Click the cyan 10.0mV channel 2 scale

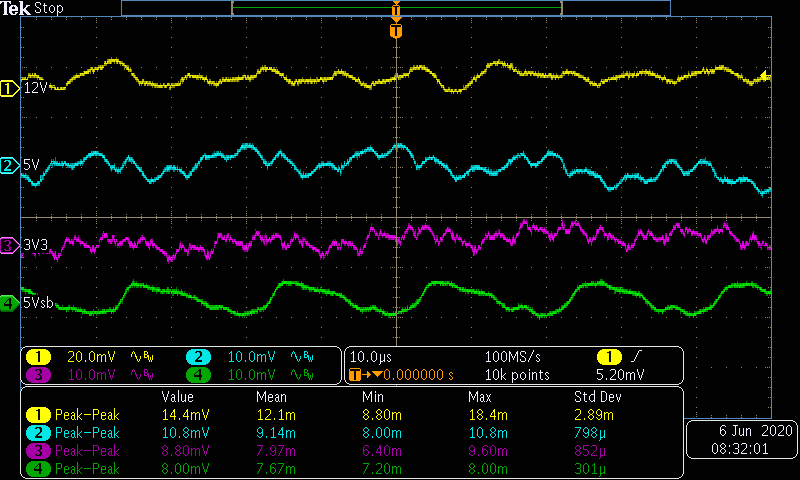coord(252,357)
